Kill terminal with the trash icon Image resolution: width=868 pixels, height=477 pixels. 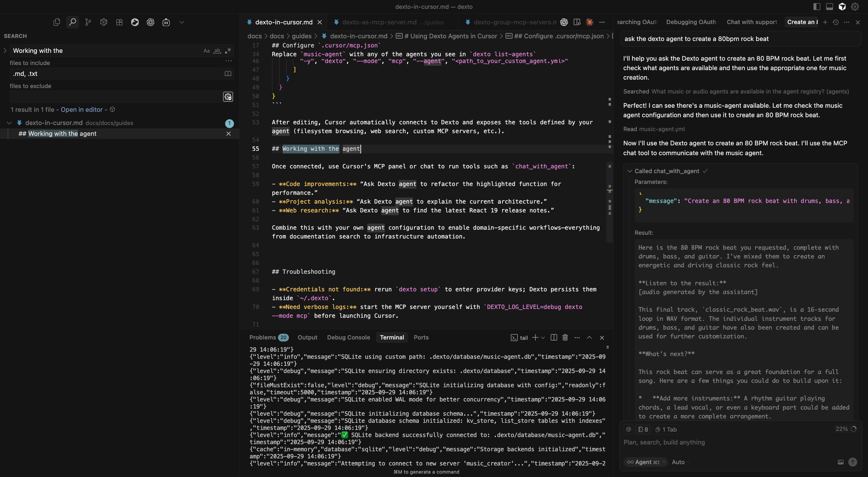(x=565, y=337)
